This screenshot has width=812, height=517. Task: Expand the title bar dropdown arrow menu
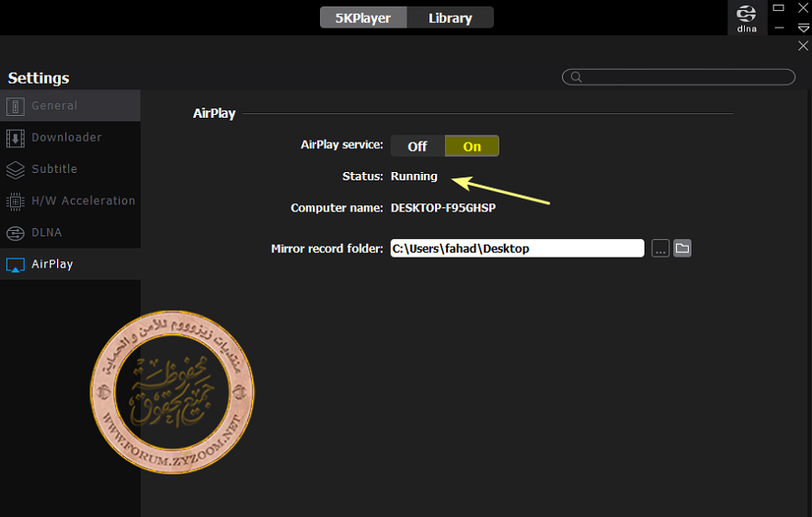coord(803,29)
